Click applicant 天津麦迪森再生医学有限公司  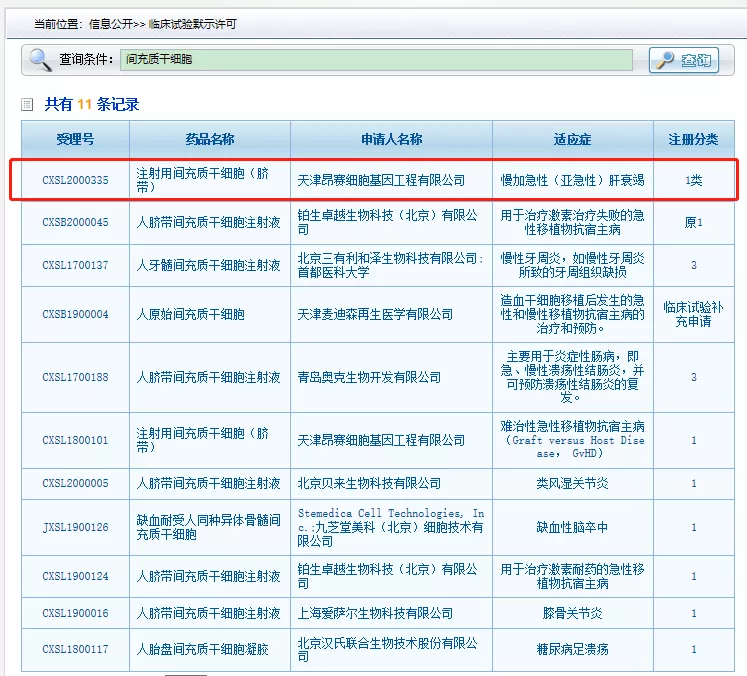[375, 314]
